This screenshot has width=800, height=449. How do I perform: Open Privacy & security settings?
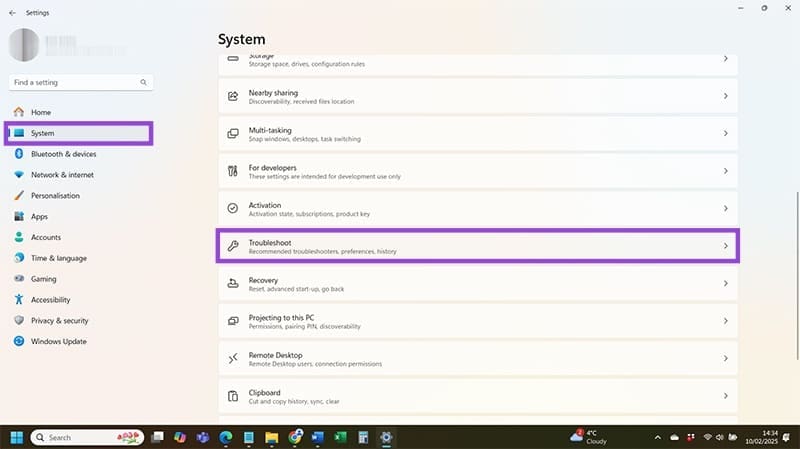[x=80, y=321]
